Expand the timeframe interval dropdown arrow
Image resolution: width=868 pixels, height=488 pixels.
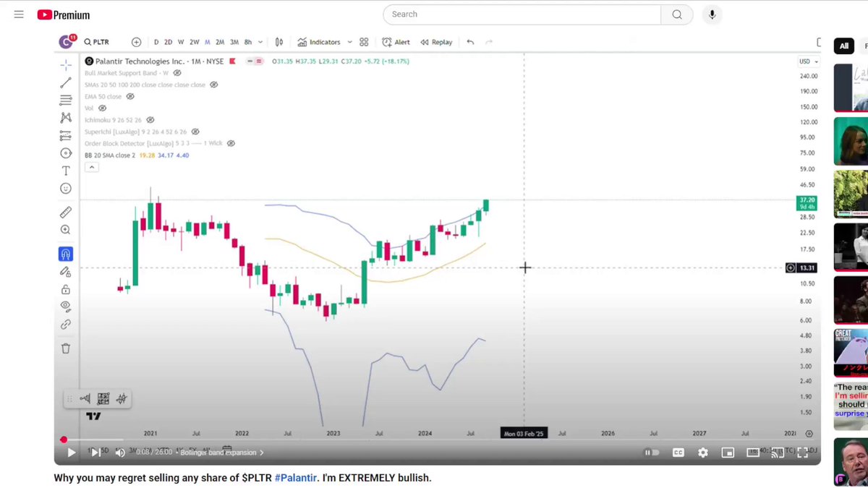(260, 42)
